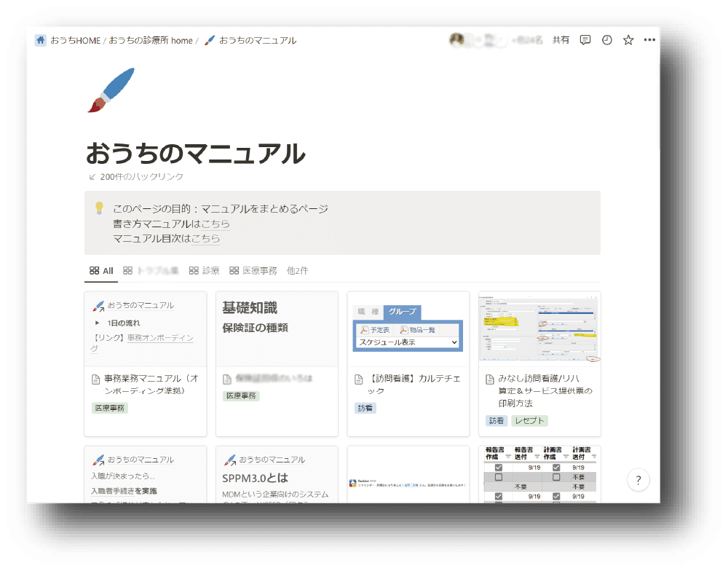
Task: Click the gallery view icon next to 診療
Action: click(x=194, y=270)
